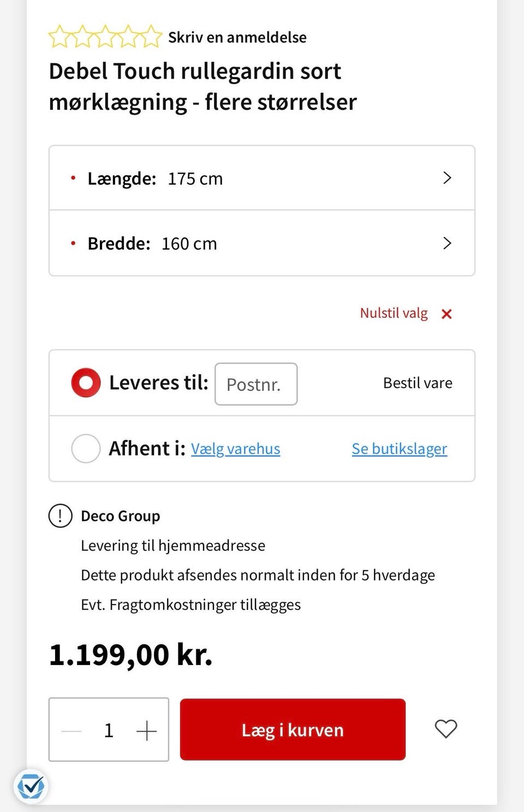524x812 pixels.
Task: Open the Længde chevron arrow
Action: [447, 178]
